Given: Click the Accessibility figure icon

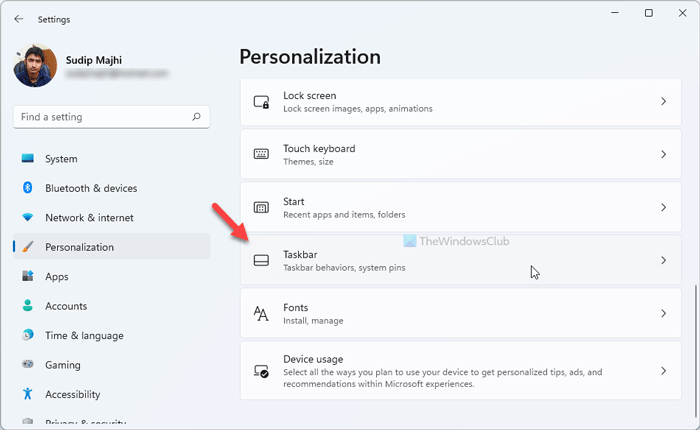Looking at the screenshot, I should tap(28, 394).
